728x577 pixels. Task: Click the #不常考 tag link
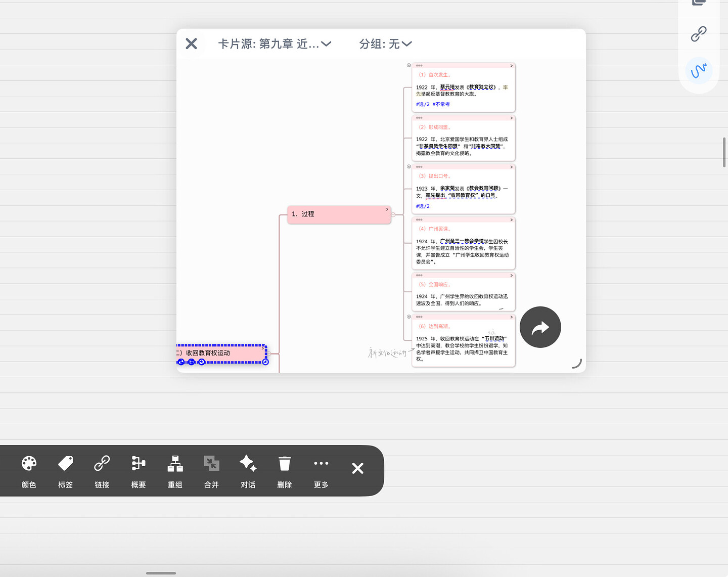pyautogui.click(x=441, y=104)
